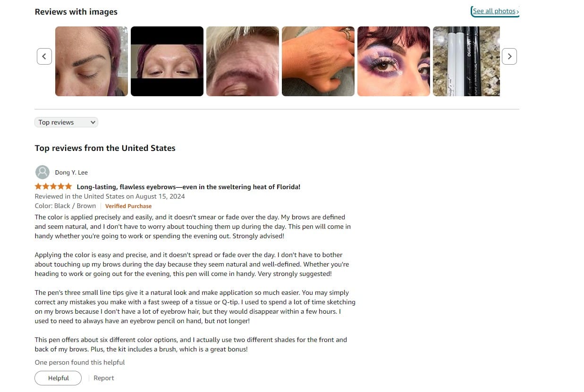Expand the Top reviews sort dropdown

click(x=66, y=122)
